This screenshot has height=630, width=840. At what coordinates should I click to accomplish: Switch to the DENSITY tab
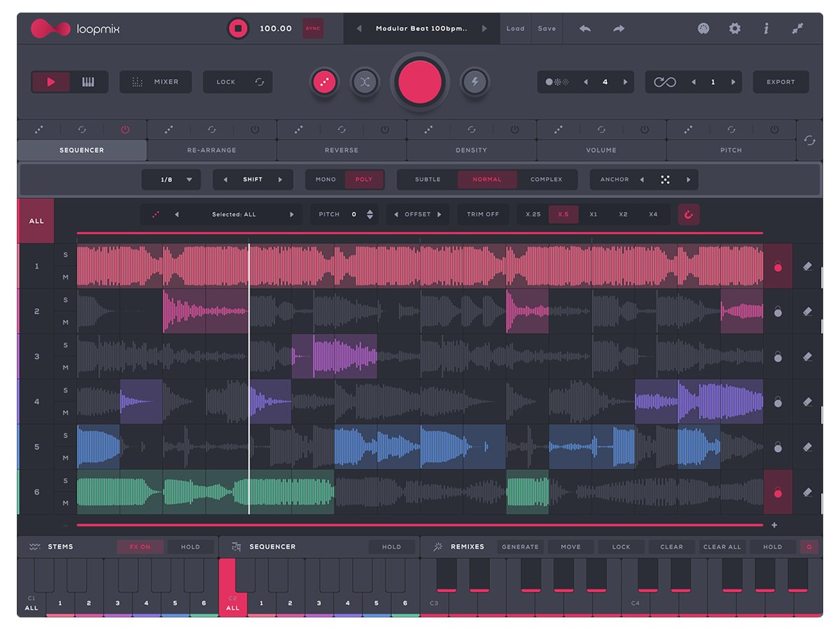pos(471,150)
